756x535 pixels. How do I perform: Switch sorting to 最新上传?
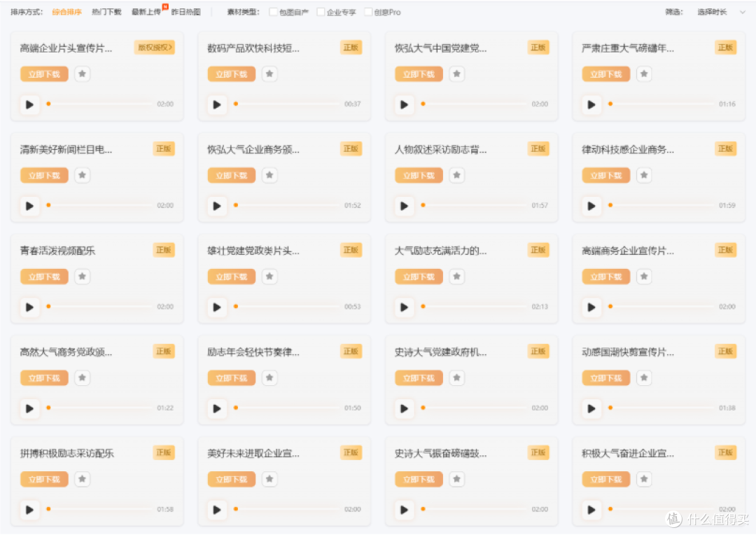point(146,12)
